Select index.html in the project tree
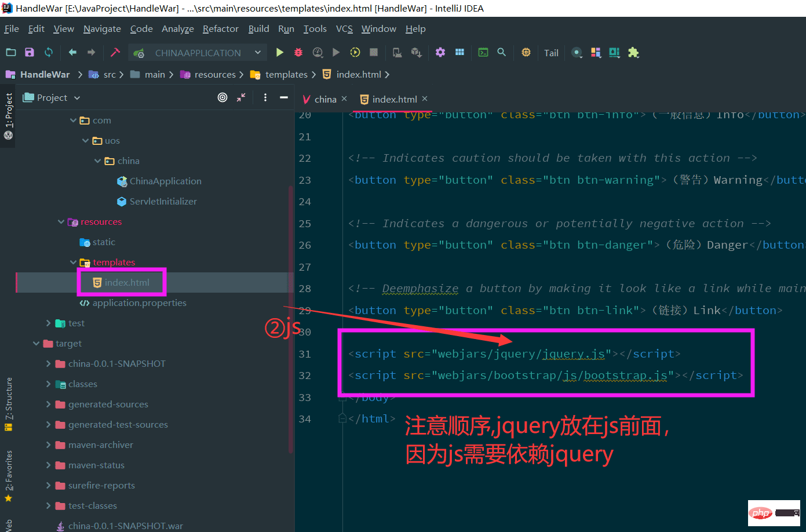 (127, 283)
